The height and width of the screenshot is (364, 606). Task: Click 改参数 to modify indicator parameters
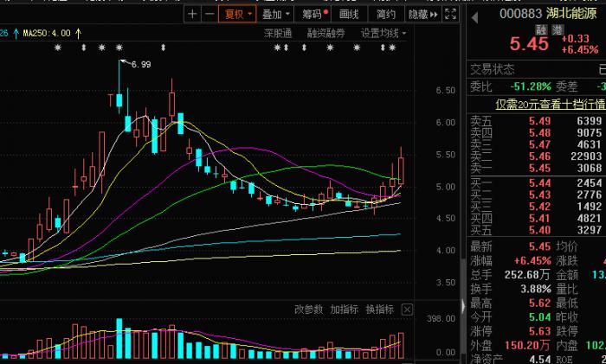[308, 310]
